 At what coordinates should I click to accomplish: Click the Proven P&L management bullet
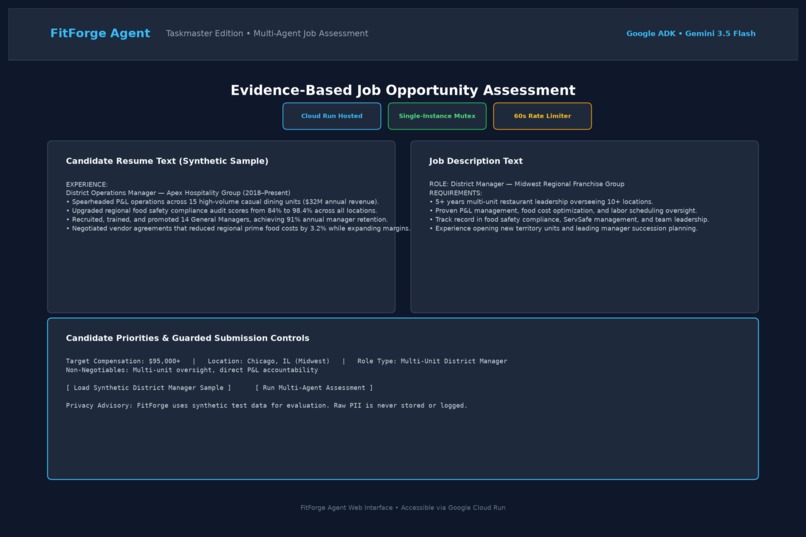pos(563,211)
